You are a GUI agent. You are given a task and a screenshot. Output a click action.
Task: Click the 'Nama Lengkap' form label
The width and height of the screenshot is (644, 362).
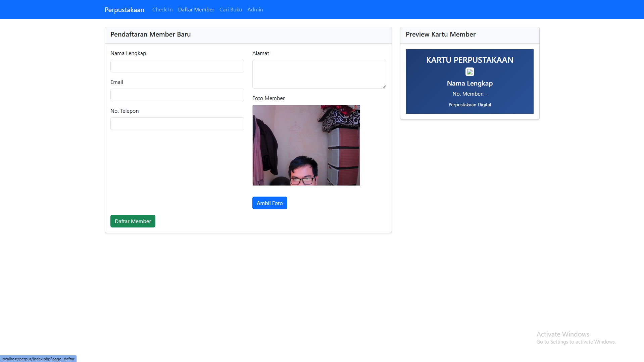click(x=128, y=53)
